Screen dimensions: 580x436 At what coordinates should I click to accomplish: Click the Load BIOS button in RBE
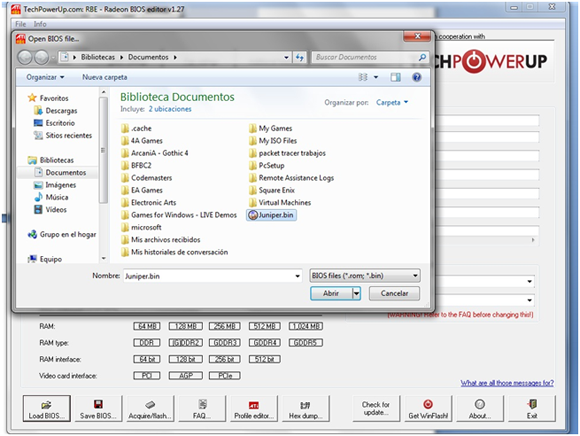pos(47,408)
